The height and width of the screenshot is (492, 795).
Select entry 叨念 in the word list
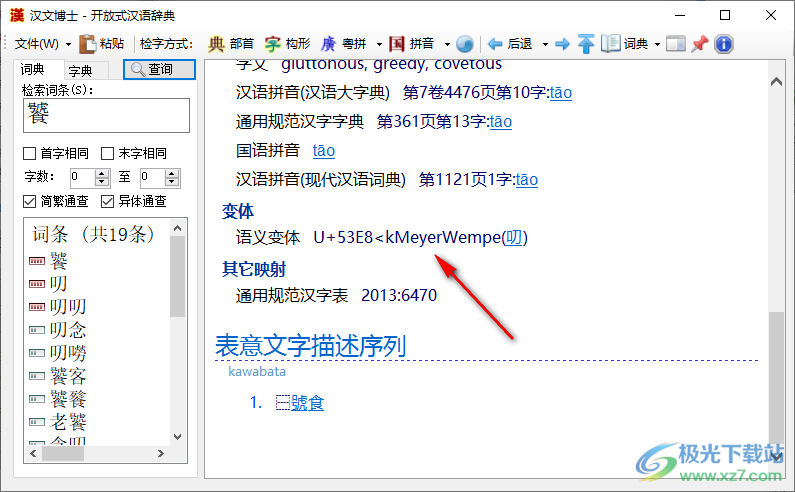68,330
